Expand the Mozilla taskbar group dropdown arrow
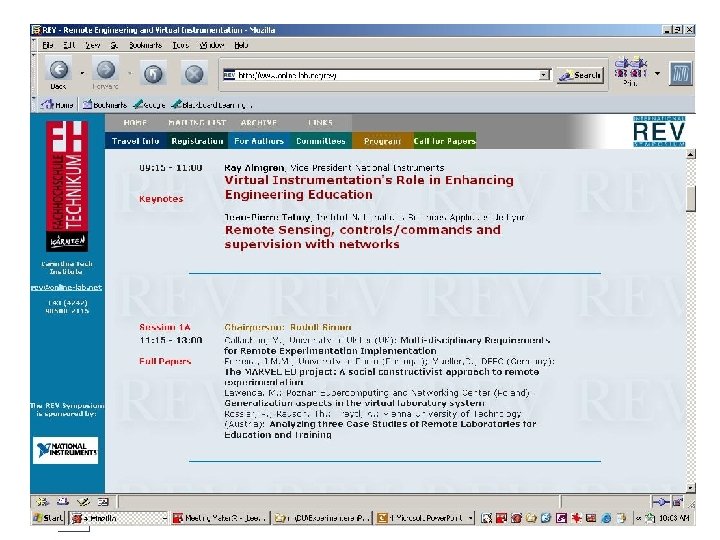The width and height of the screenshot is (720, 540). tap(164, 518)
